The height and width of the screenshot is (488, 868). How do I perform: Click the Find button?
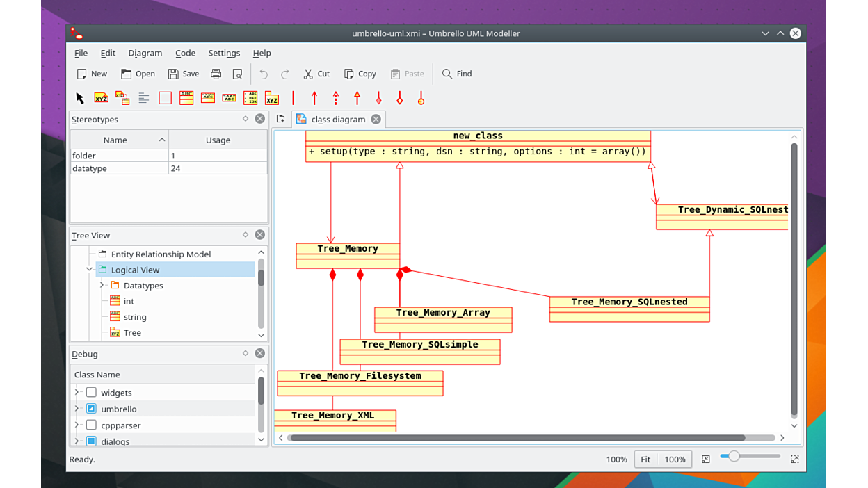457,74
